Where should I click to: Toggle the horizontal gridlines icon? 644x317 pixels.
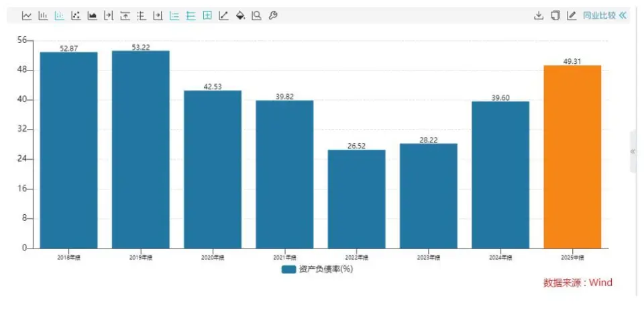pos(191,15)
